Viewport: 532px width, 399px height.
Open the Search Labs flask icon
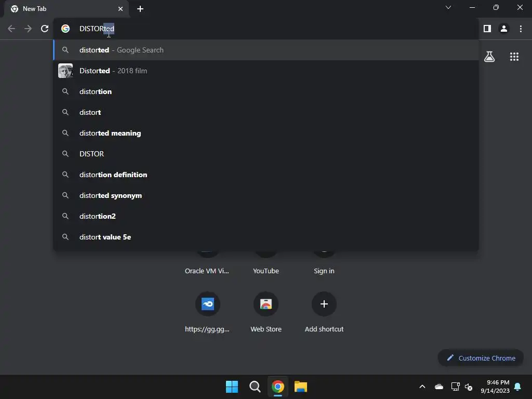(x=489, y=57)
